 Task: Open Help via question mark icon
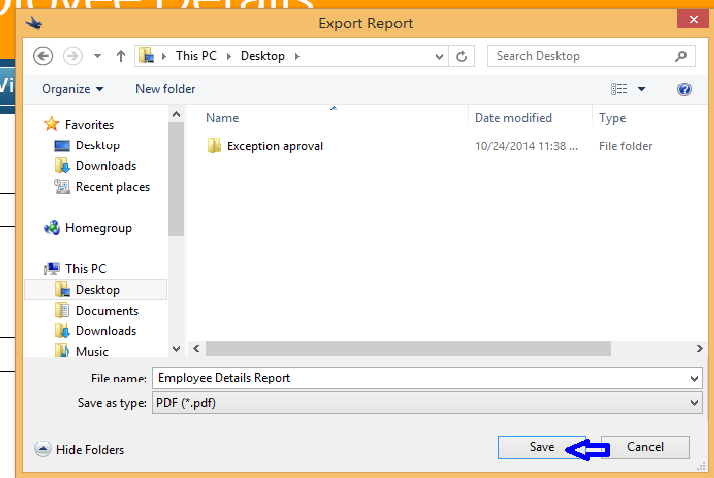pyautogui.click(x=684, y=89)
